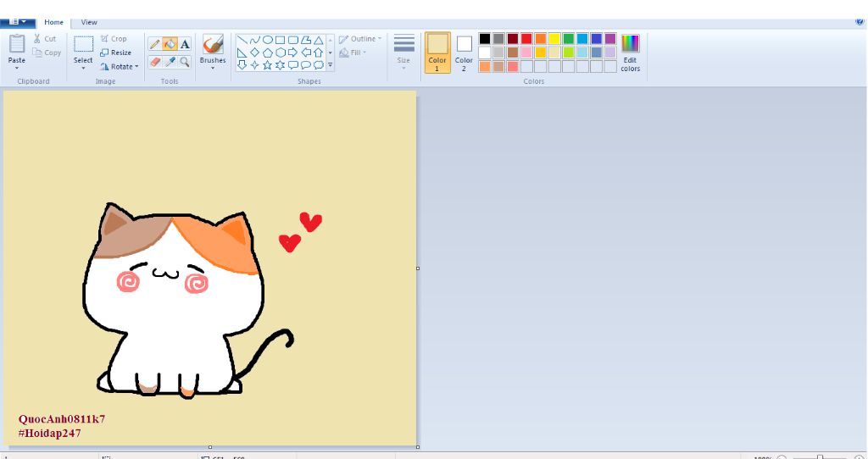Open the Paint file menu button

(18, 22)
